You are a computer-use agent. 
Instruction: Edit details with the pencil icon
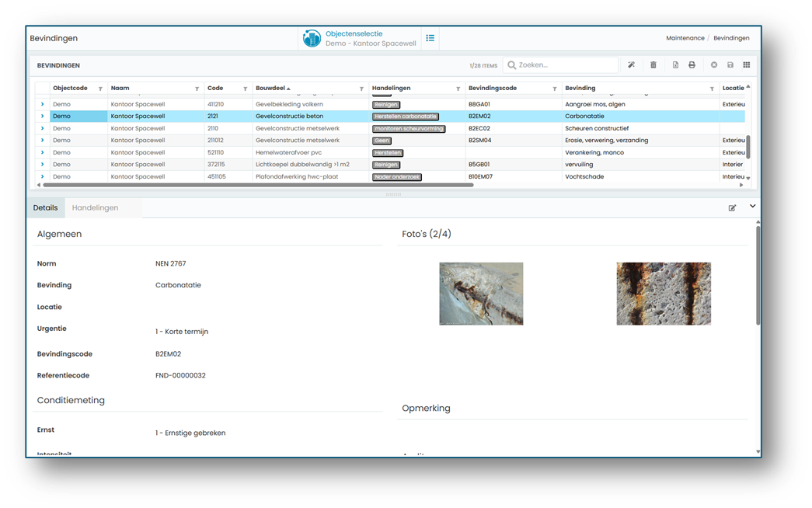coord(732,208)
